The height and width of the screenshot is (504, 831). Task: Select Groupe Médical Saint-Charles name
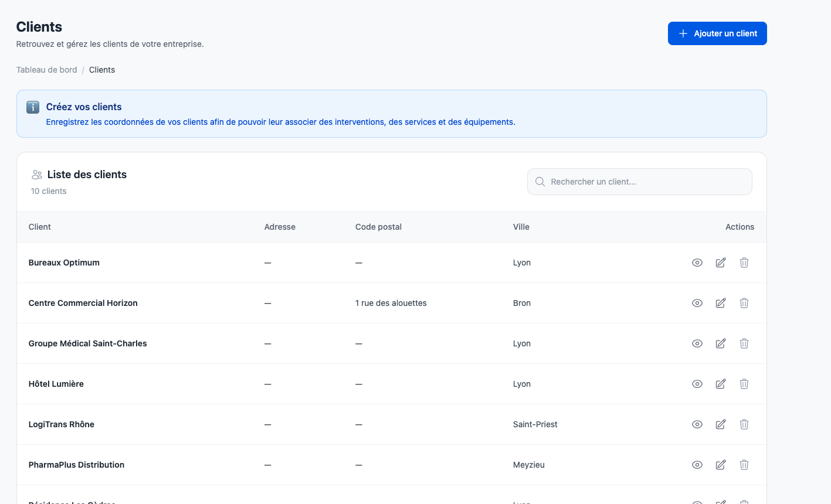point(88,343)
